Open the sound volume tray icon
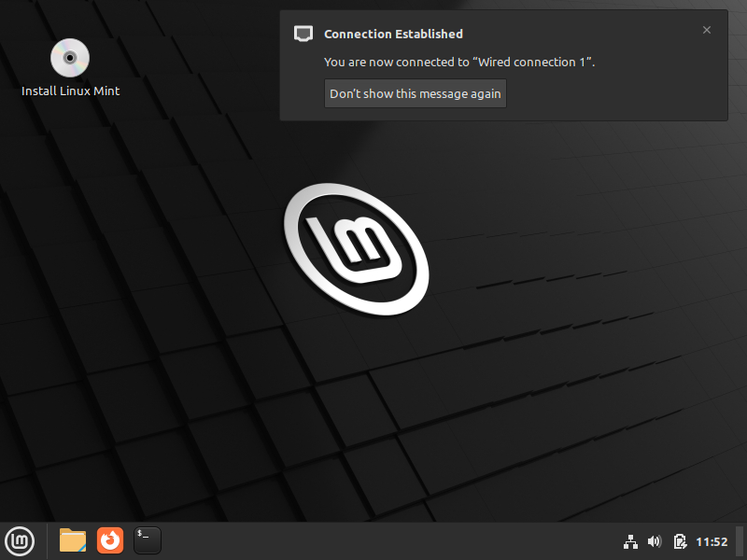This screenshot has height=560, width=747. point(655,541)
